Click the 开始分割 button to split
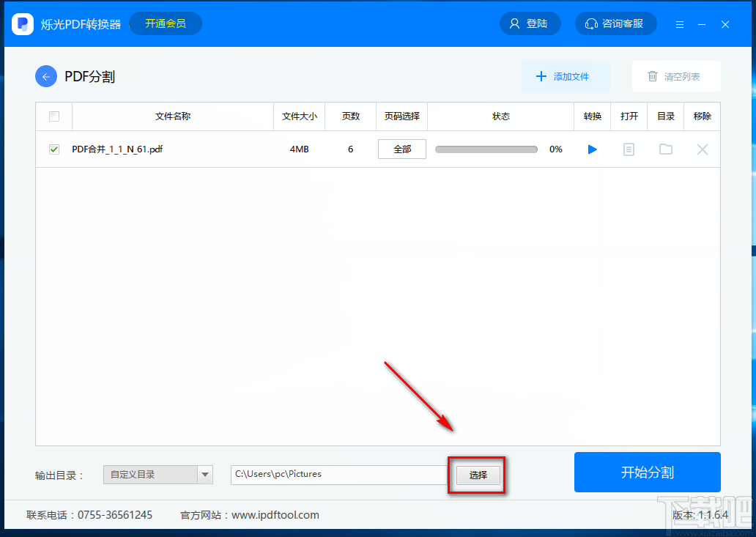 coord(647,472)
